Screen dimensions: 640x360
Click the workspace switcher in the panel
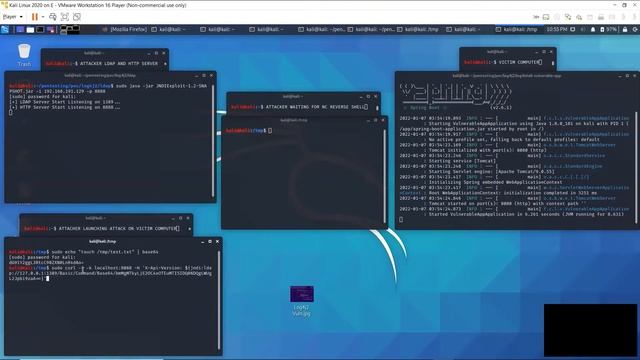70,29
